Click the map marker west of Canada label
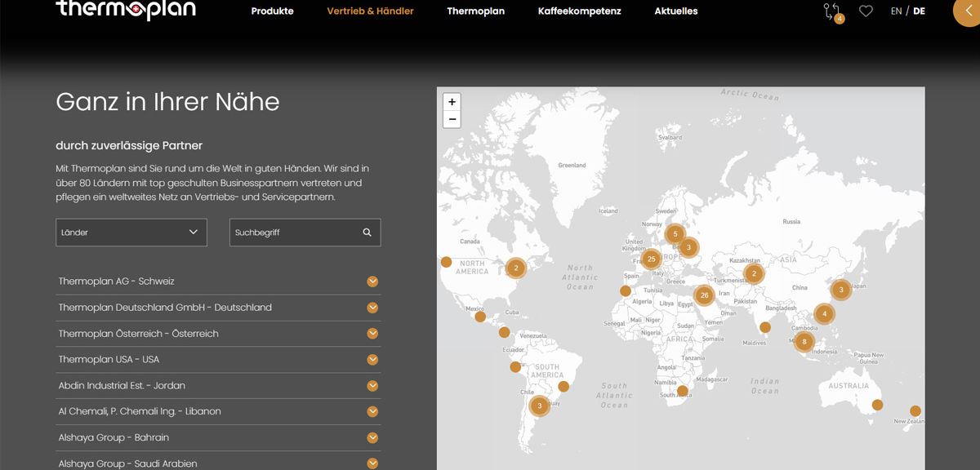 point(446,262)
